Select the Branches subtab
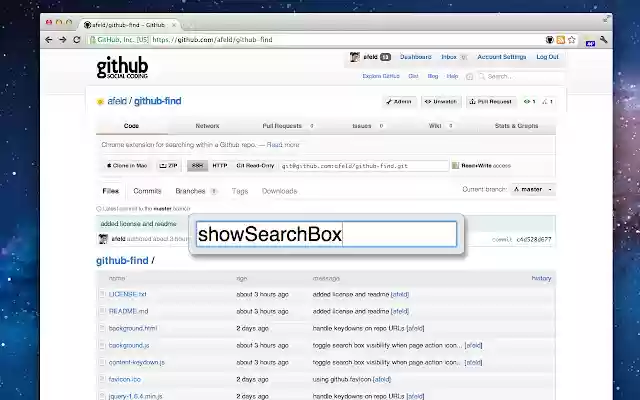This screenshot has height=400, width=640. 190,191
